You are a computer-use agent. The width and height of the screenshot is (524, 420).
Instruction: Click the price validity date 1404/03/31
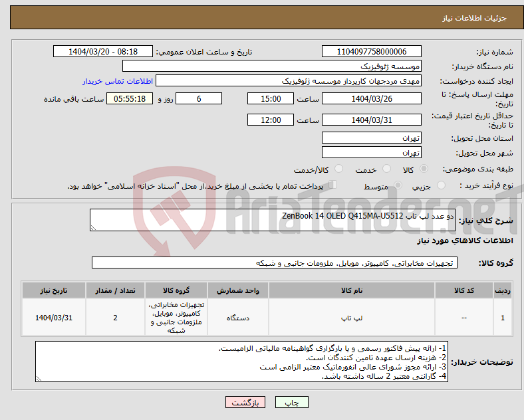click(x=371, y=120)
